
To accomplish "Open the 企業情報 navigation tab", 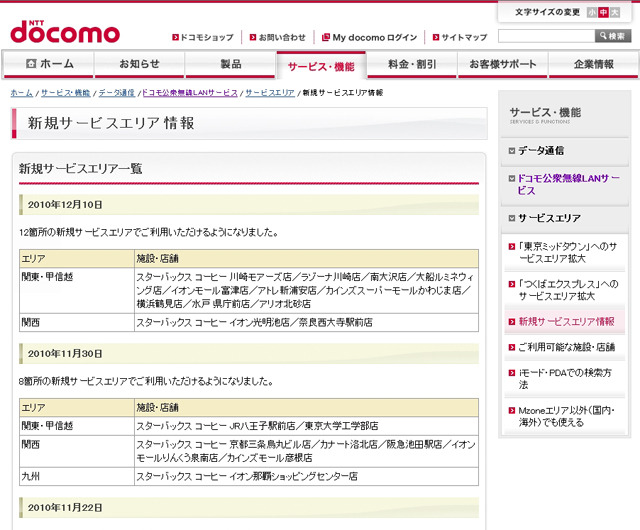I will pyautogui.click(x=593, y=64).
